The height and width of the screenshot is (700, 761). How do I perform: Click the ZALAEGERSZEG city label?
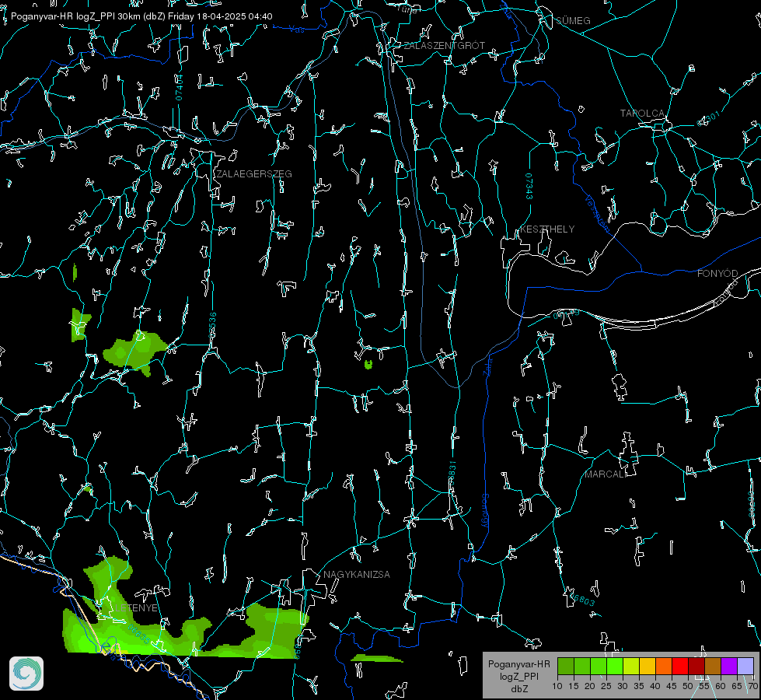click(254, 174)
